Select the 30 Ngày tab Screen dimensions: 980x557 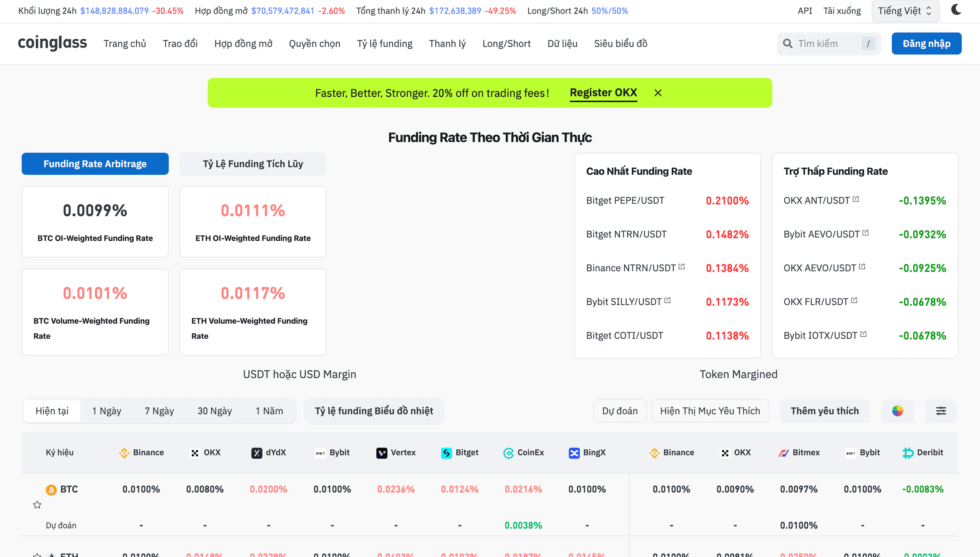coord(215,411)
